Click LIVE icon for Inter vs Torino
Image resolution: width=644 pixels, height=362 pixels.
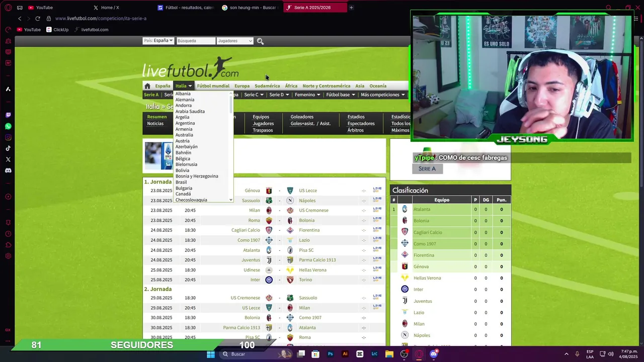coord(377,280)
